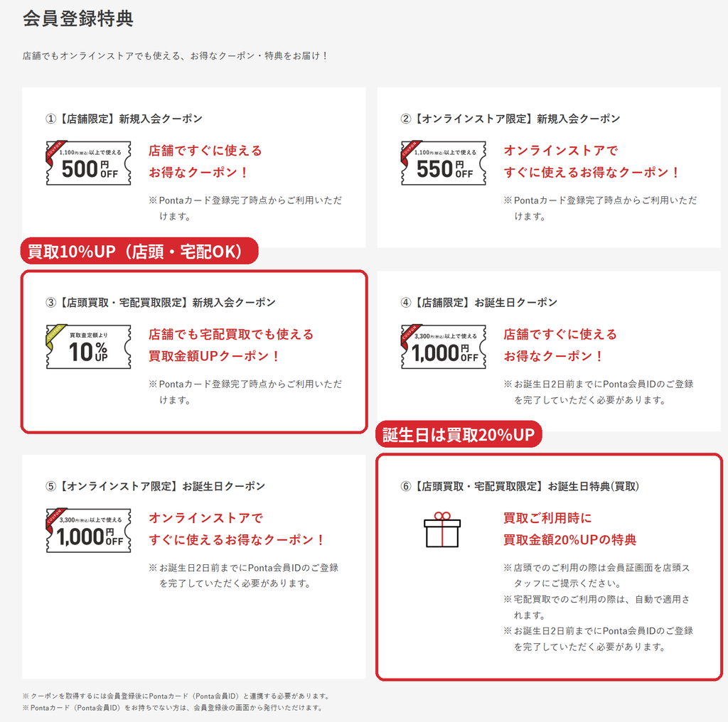Select the 会員登録特典 page heading
The image size is (728, 722).
point(78,18)
